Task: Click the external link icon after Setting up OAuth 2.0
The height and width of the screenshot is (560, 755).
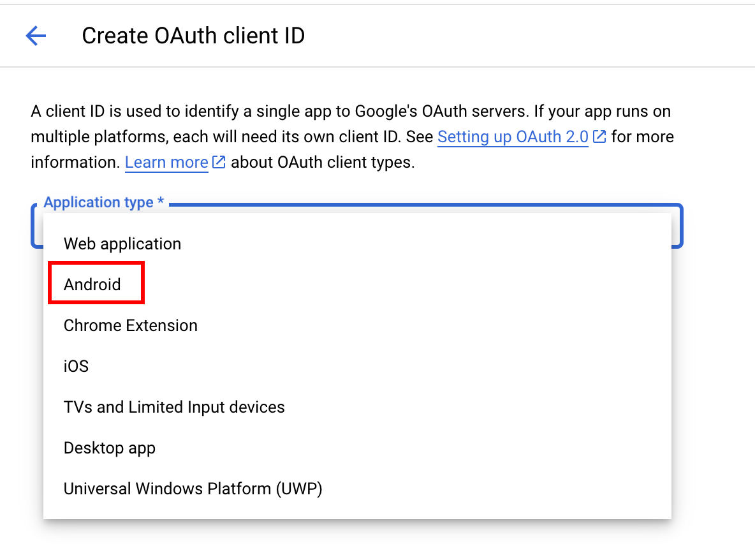Action: [598, 136]
